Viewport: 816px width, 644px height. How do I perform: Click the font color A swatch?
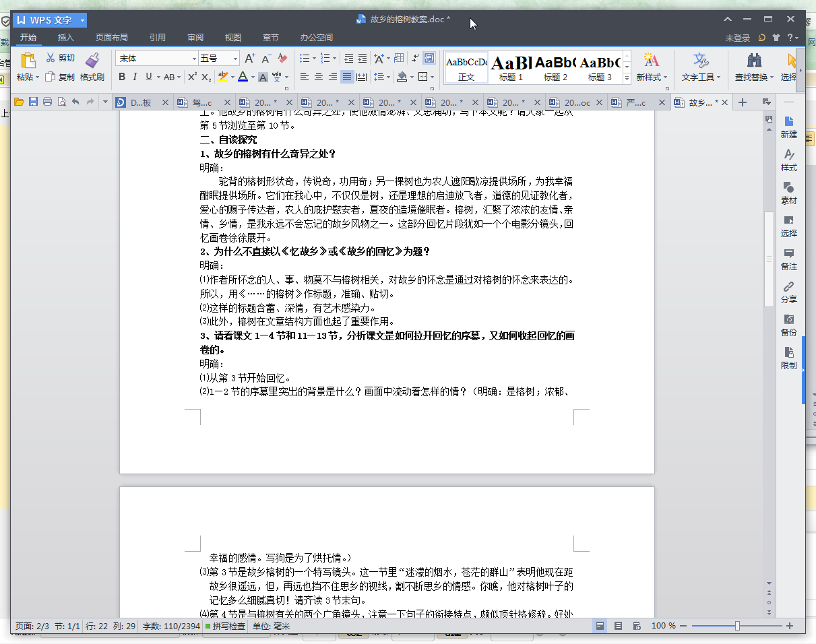(243, 77)
